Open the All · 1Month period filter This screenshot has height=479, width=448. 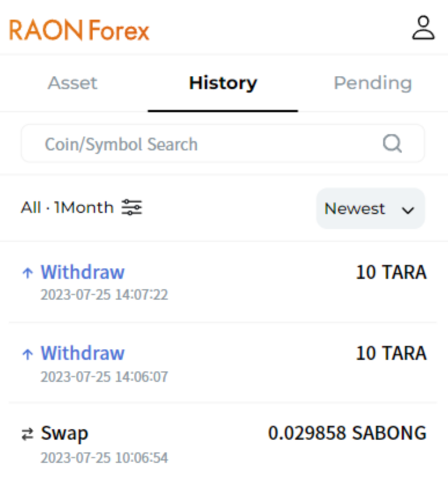[x=67, y=207]
